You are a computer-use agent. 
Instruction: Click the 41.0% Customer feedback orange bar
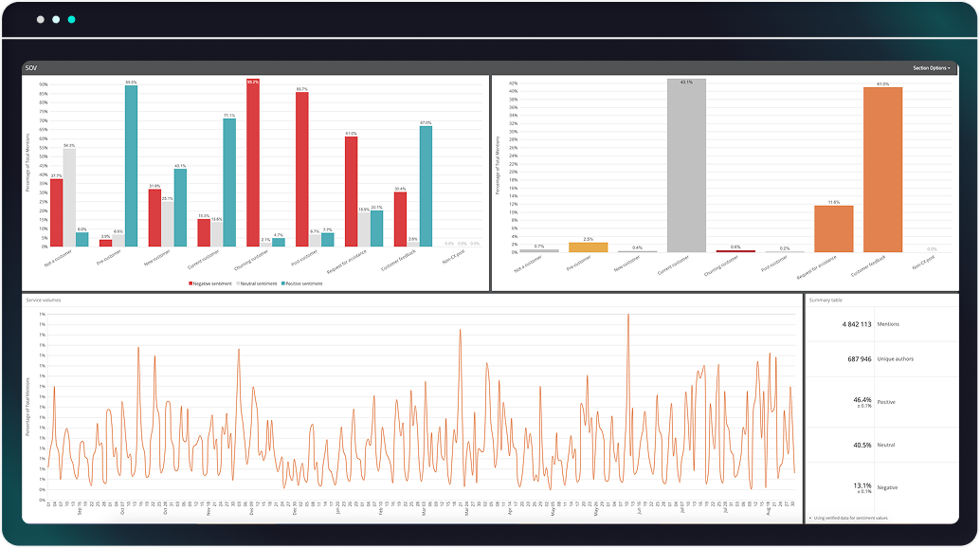(882, 171)
